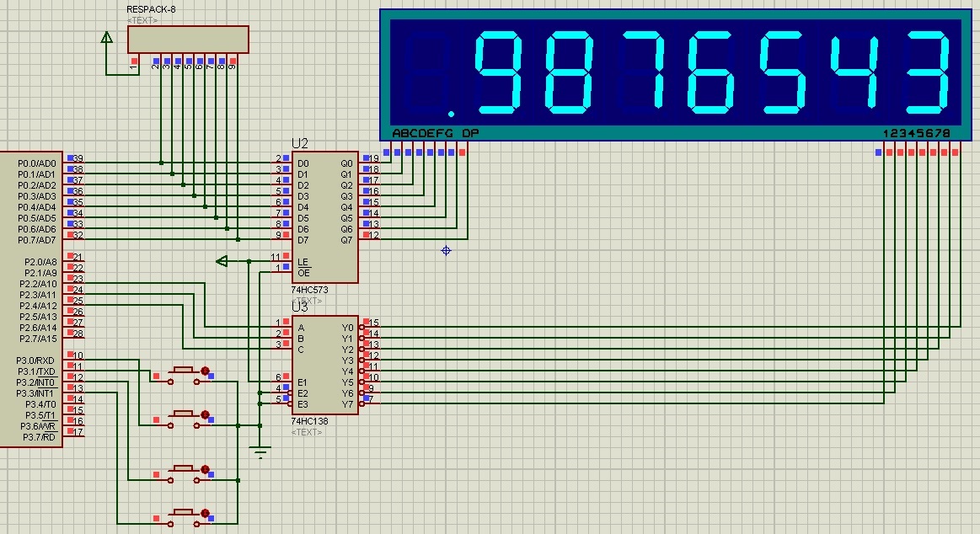980x534 pixels.
Task: Toggle red latch dot on third push button
Action: pos(205,469)
